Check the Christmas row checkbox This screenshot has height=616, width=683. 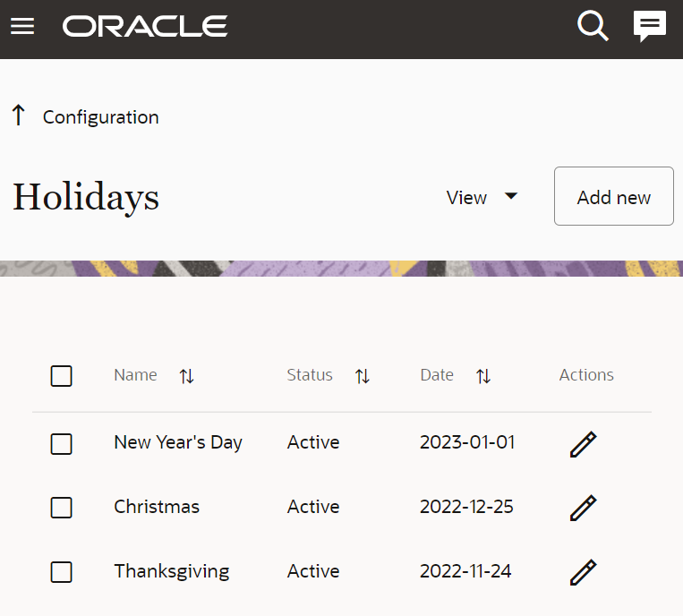point(62,508)
